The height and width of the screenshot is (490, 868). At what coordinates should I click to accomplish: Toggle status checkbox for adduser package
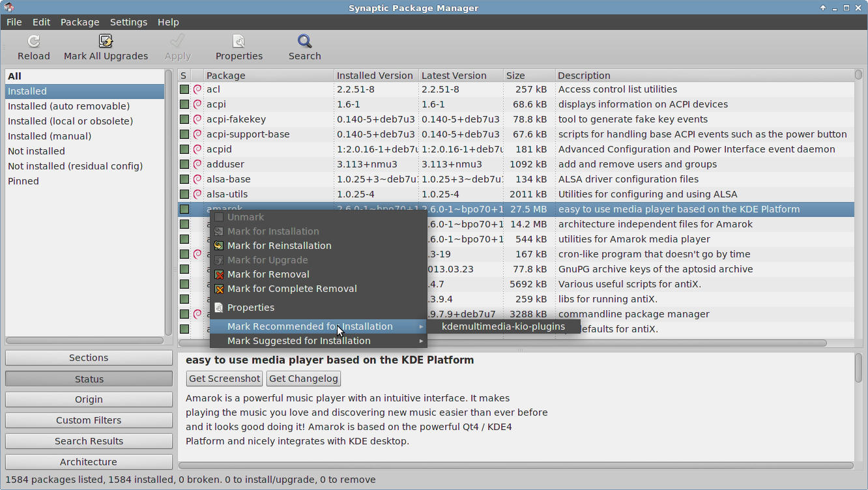(x=184, y=164)
